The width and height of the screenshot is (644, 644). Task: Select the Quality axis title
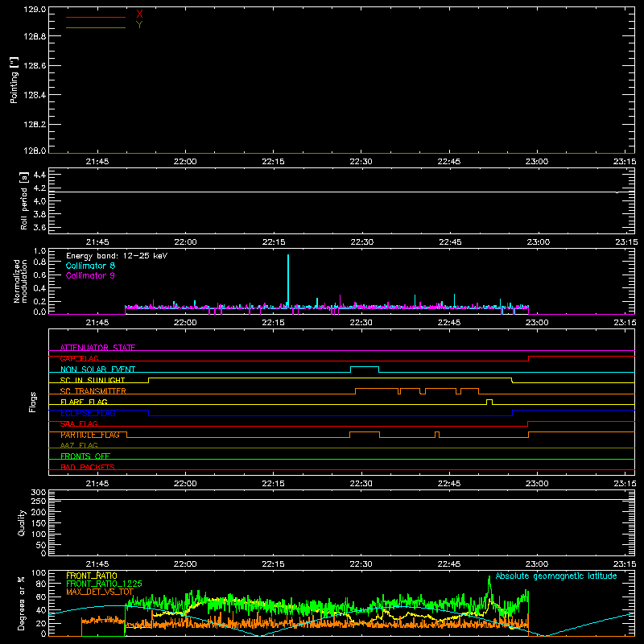[22, 522]
